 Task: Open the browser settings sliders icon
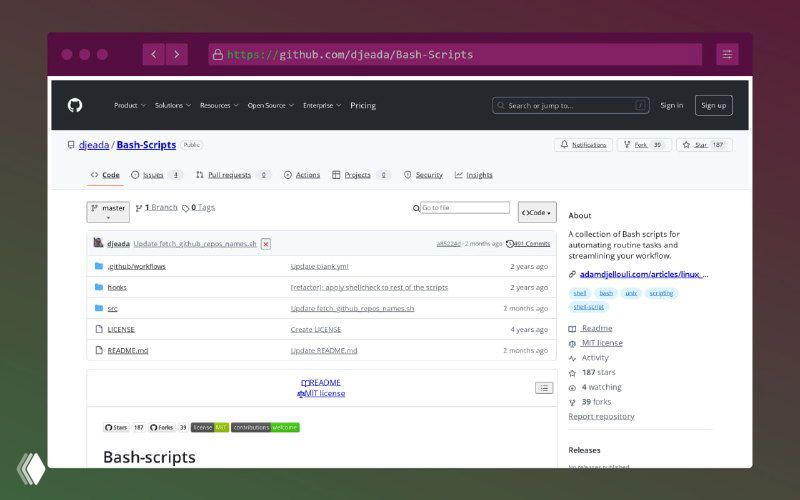click(x=727, y=54)
